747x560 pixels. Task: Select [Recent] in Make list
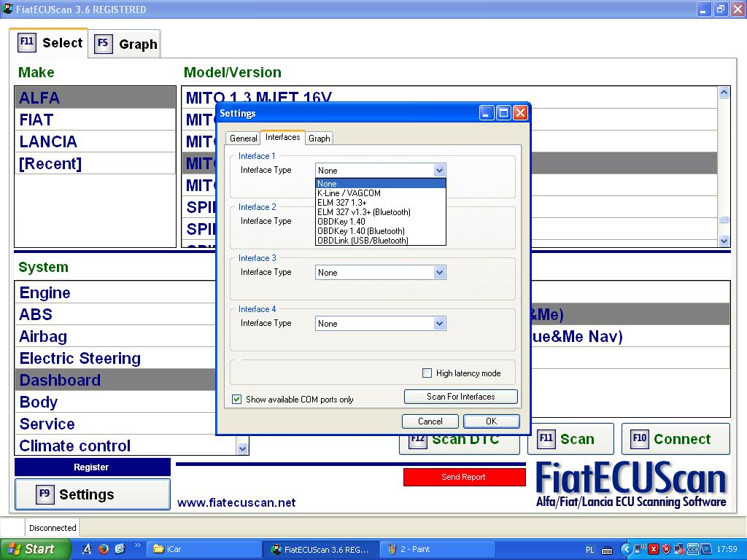pos(96,163)
